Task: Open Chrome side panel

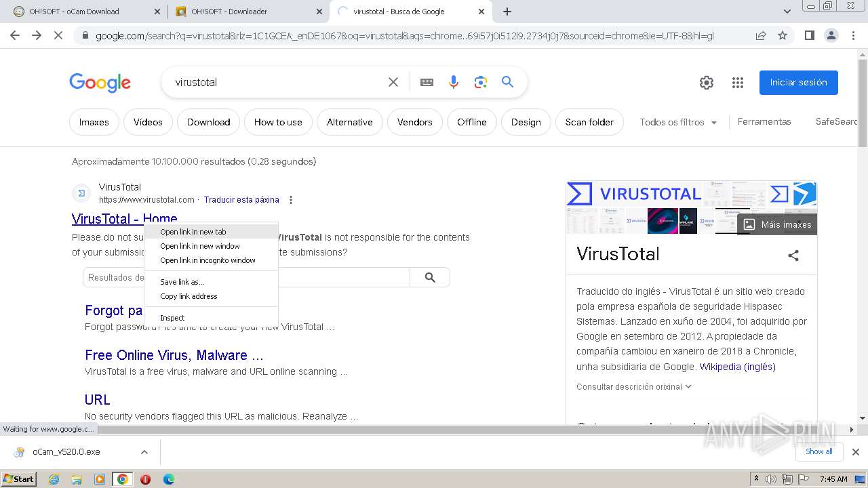Action: coord(809,35)
